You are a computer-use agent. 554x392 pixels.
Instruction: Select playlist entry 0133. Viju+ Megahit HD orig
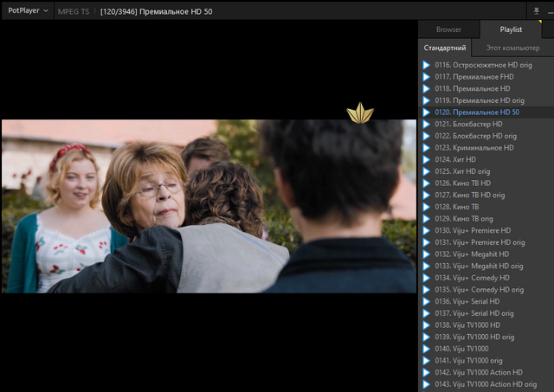point(486,267)
